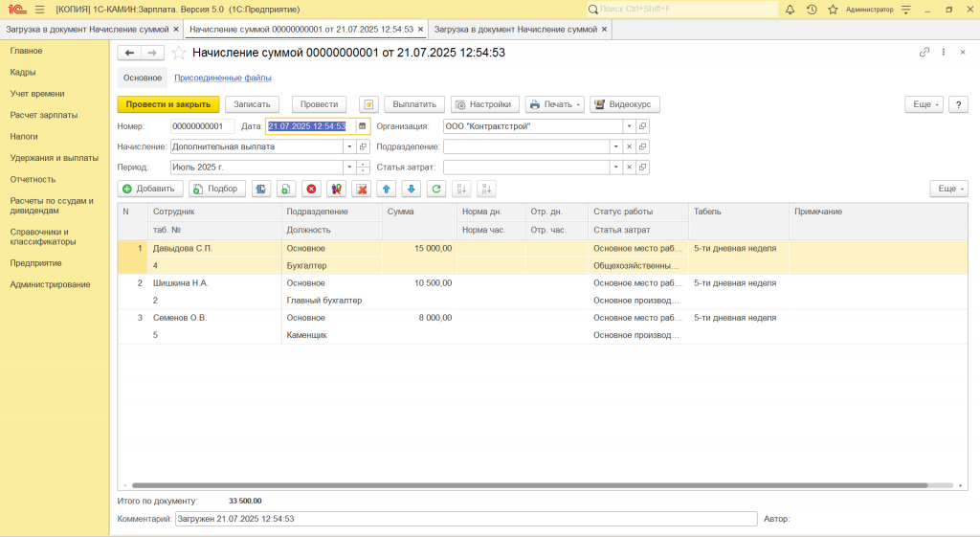980x537 pixels.
Task: Open the Еще menu next to help button
Action: (x=924, y=104)
